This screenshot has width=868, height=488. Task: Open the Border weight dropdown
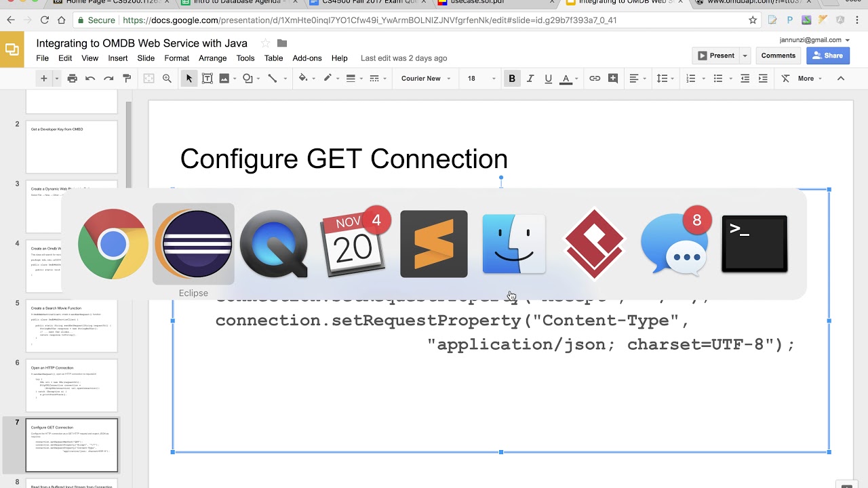pos(354,79)
